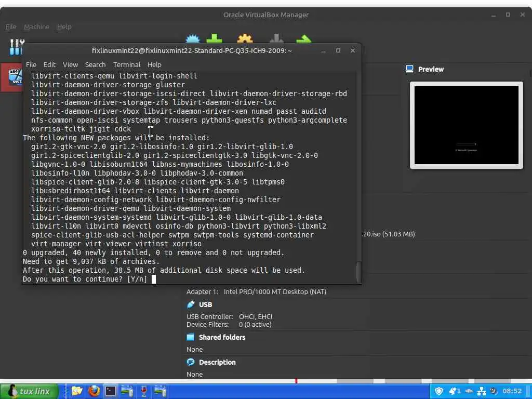Screen dimensions: 532x399
Task: Click the terminal icon in the taskbar
Action: 111,391
